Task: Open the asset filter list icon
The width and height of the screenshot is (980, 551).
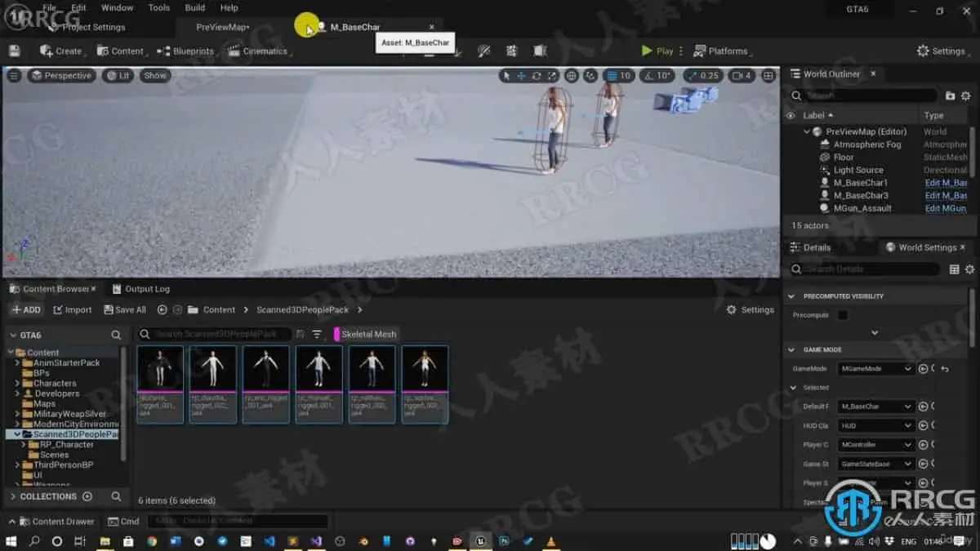Action: point(317,334)
